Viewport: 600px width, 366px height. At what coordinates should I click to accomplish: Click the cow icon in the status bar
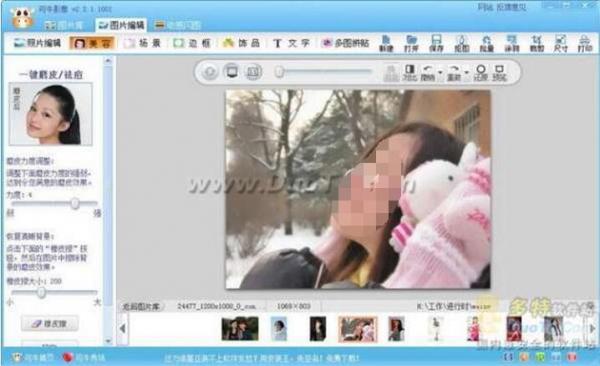[16, 358]
